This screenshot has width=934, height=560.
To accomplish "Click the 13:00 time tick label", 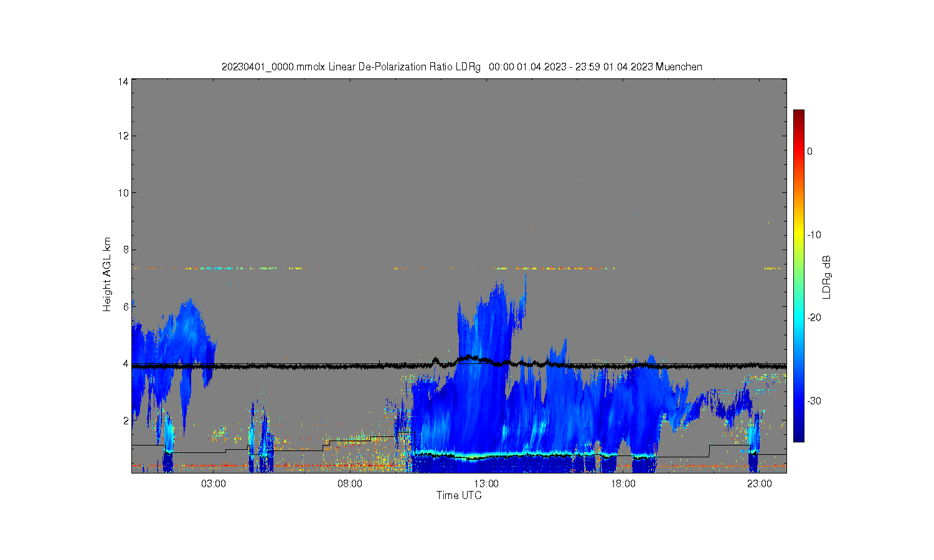I will click(x=486, y=484).
